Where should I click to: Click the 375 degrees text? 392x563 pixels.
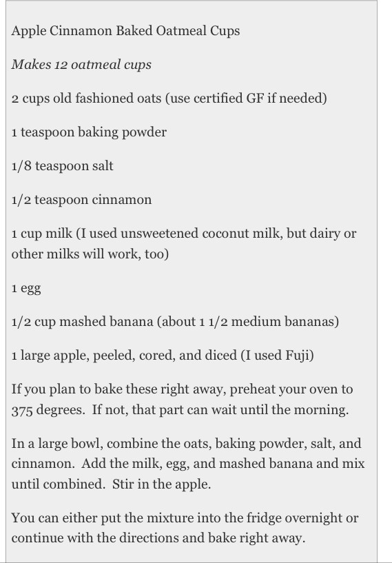pyautogui.click(x=48, y=410)
